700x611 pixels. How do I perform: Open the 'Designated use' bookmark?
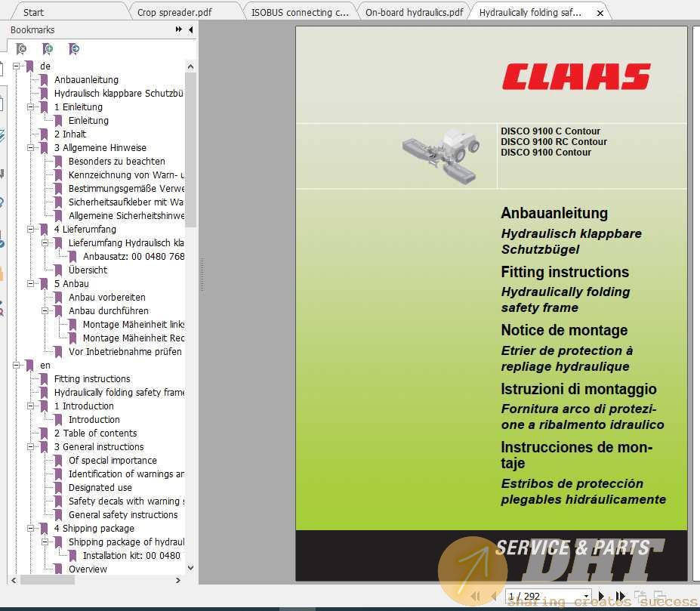(100, 488)
